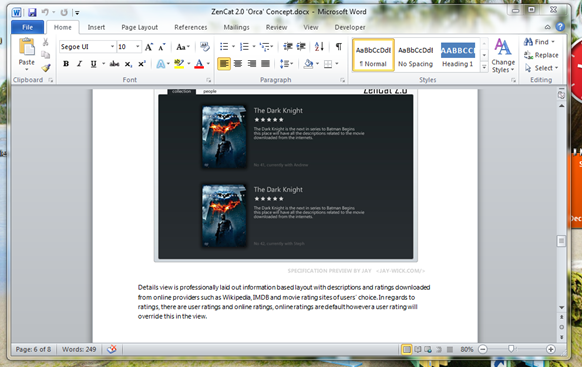
Task: Switch to Print Layout view in status bar
Action: point(407,349)
